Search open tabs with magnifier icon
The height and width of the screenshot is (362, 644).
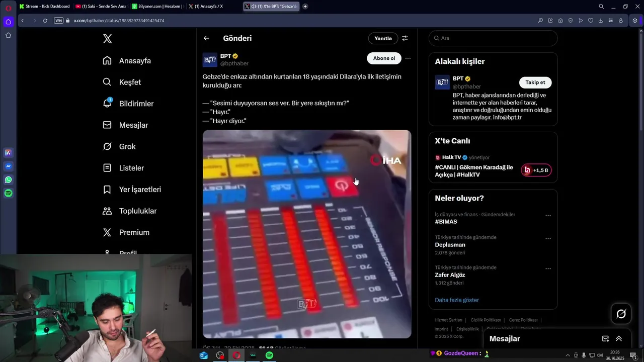[x=601, y=7]
